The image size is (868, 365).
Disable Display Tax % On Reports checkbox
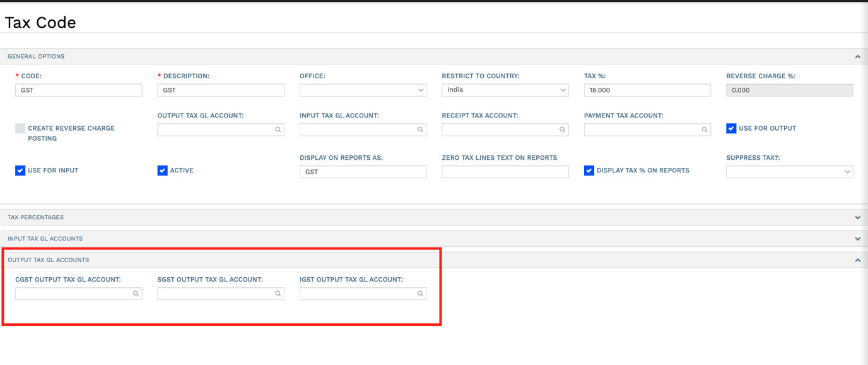tap(589, 171)
